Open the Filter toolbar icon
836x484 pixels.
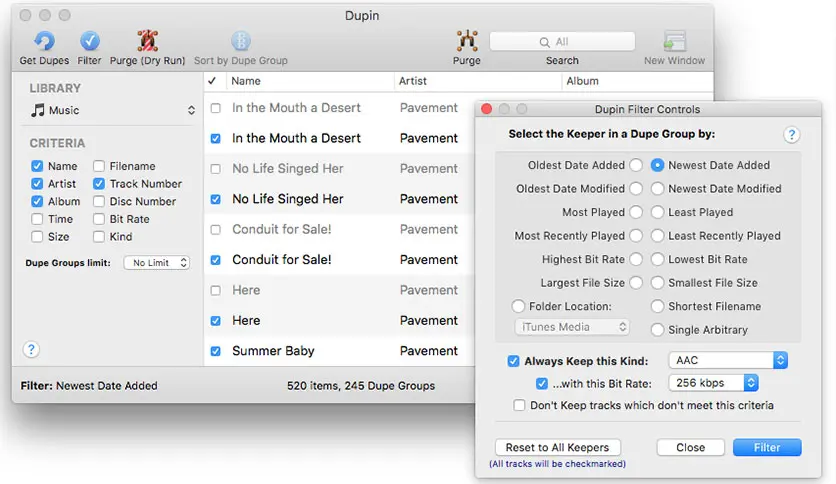90,41
